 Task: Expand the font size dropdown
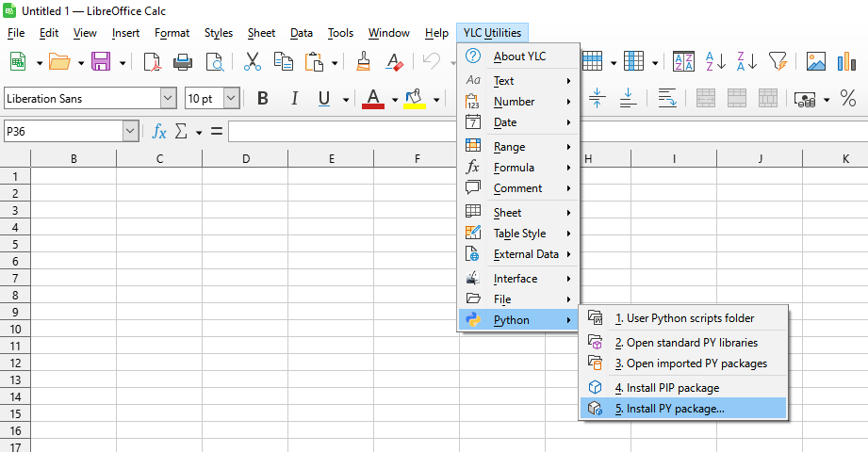(x=231, y=99)
